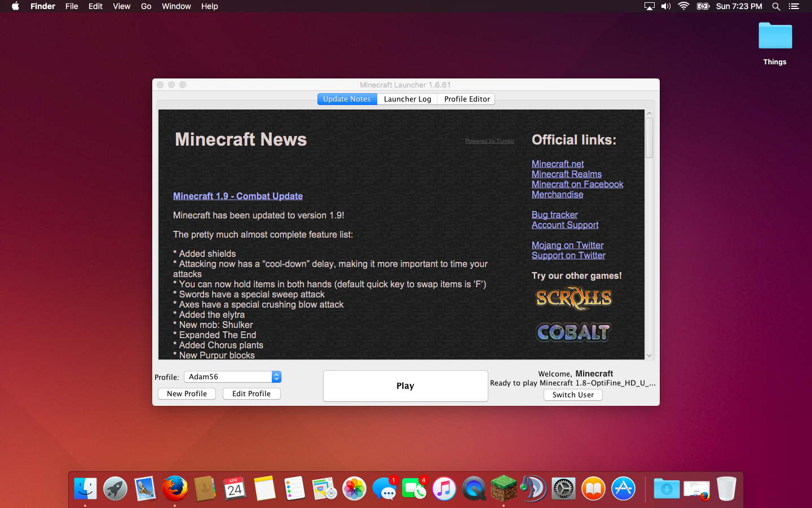The image size is (812, 508).
Task: Open the Reminders list icon in Dock
Action: [295, 489]
